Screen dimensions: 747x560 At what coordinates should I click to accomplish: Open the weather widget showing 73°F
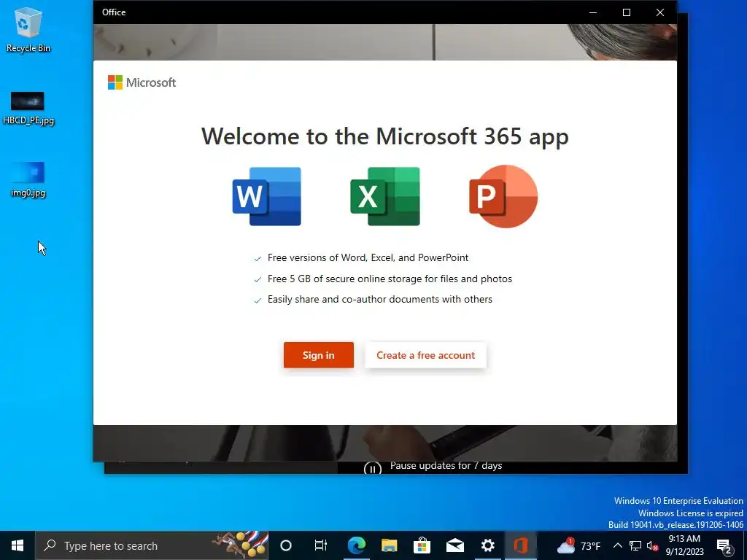point(578,545)
